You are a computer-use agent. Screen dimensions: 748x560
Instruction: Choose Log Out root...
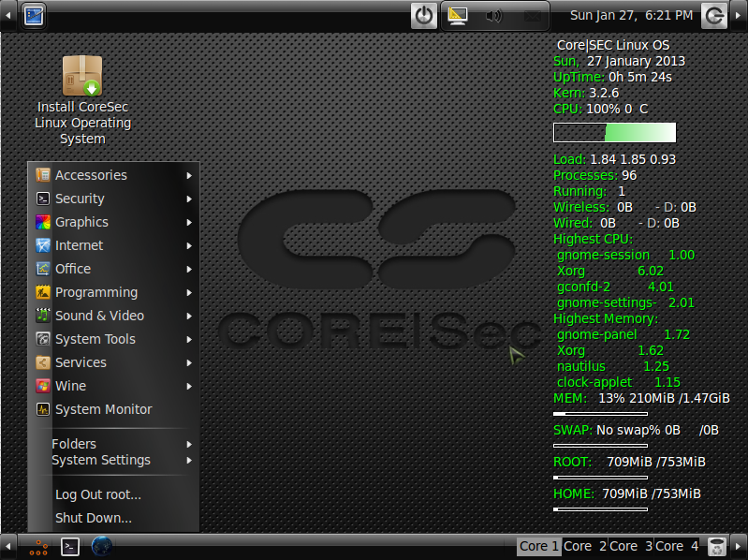[x=113, y=494]
